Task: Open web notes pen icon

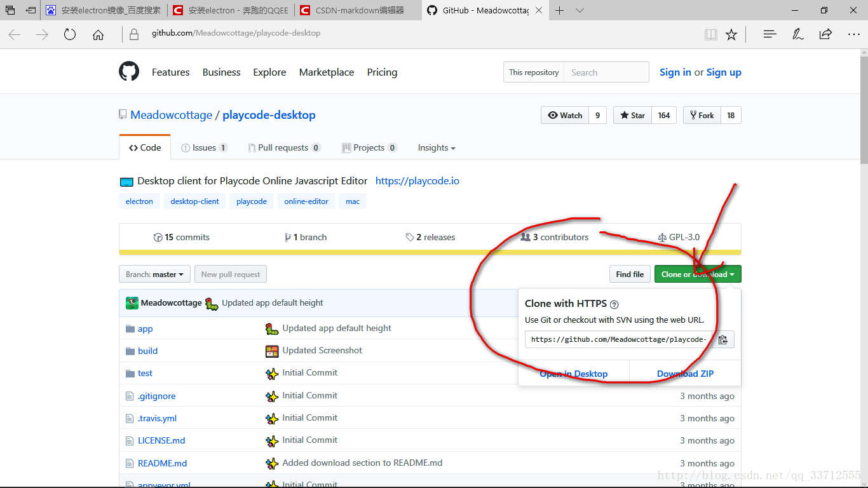Action: [x=798, y=35]
